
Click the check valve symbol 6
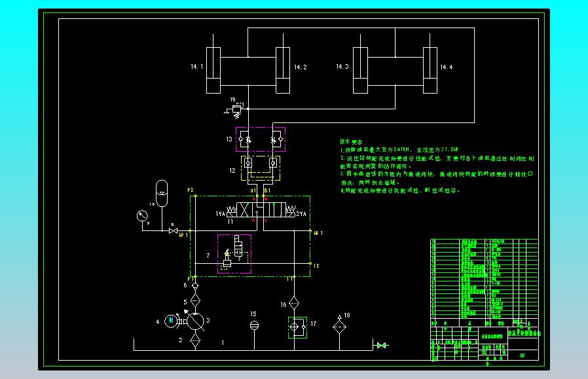(195, 286)
